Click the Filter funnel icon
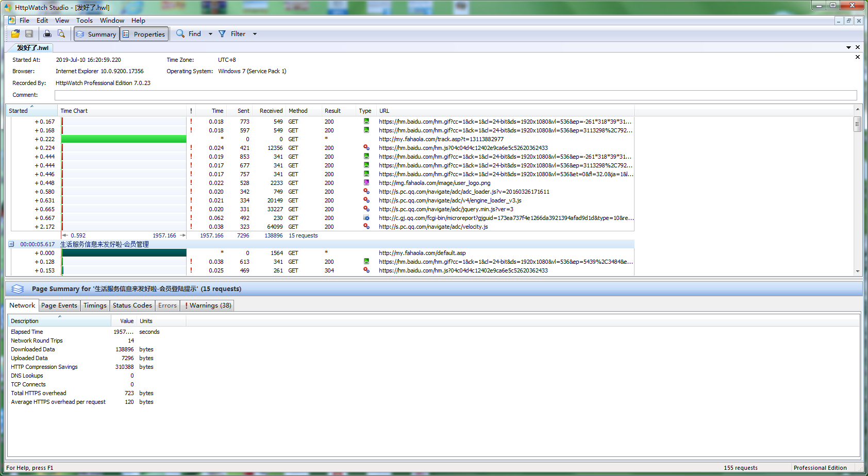868x476 pixels. [222, 34]
